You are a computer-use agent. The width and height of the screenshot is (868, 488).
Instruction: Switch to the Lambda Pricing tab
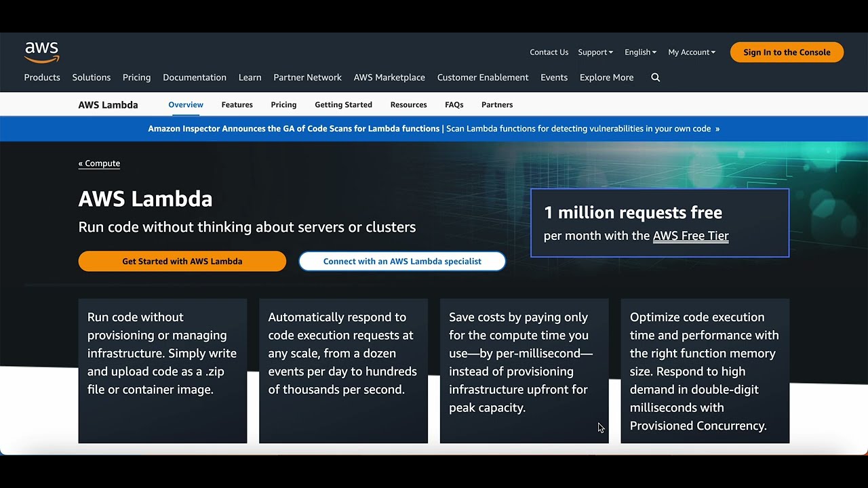pyautogui.click(x=283, y=105)
